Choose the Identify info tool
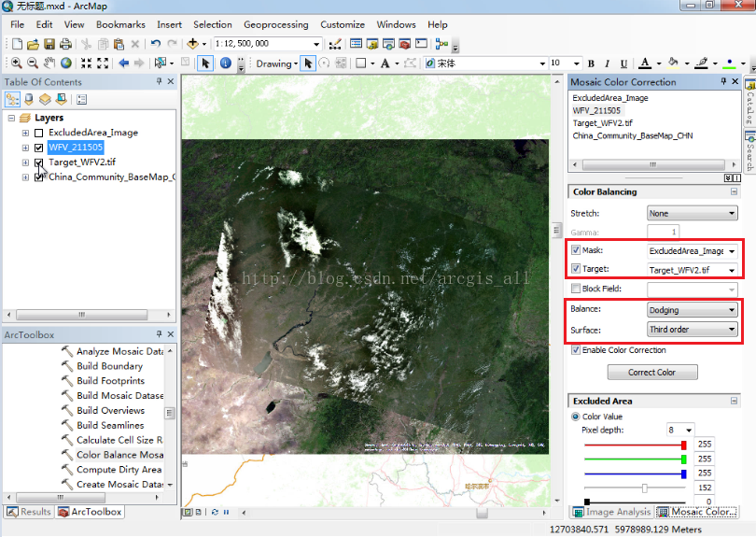Screen dimensions: 756x537 [x=226, y=64]
